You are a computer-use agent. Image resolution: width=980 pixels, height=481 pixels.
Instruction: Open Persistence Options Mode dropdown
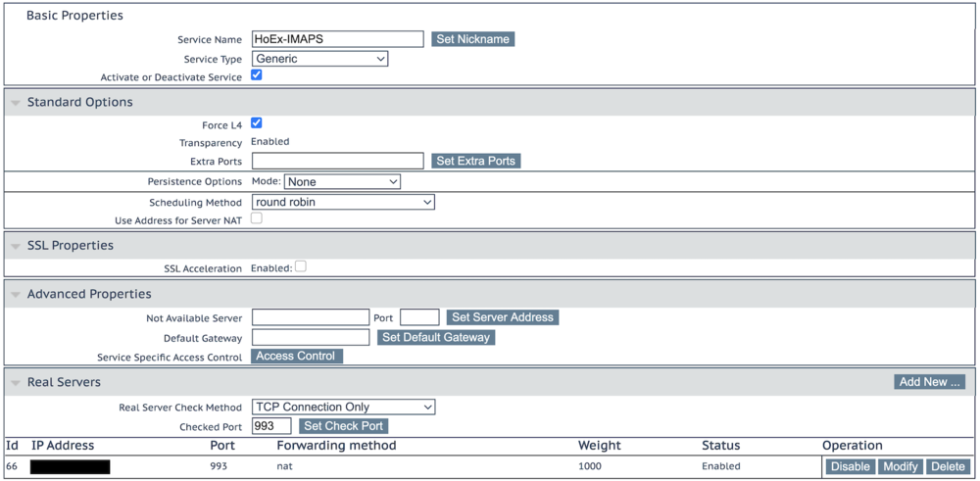(x=342, y=181)
